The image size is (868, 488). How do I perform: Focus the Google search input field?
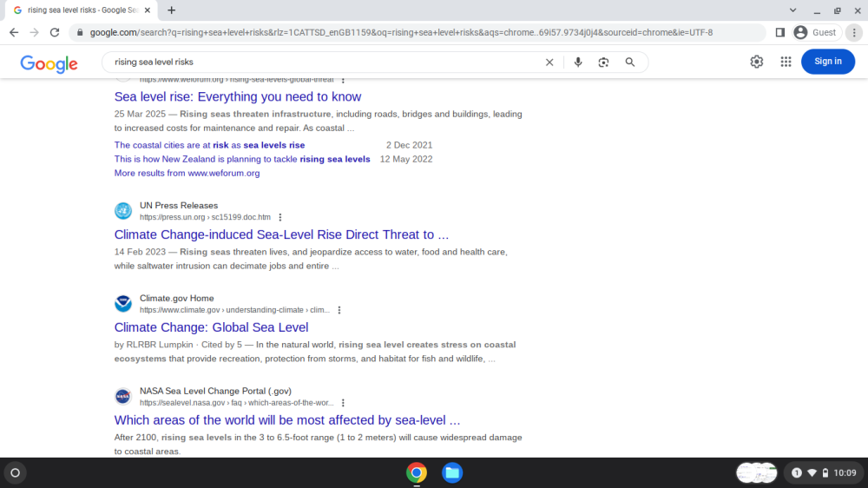[326, 62]
